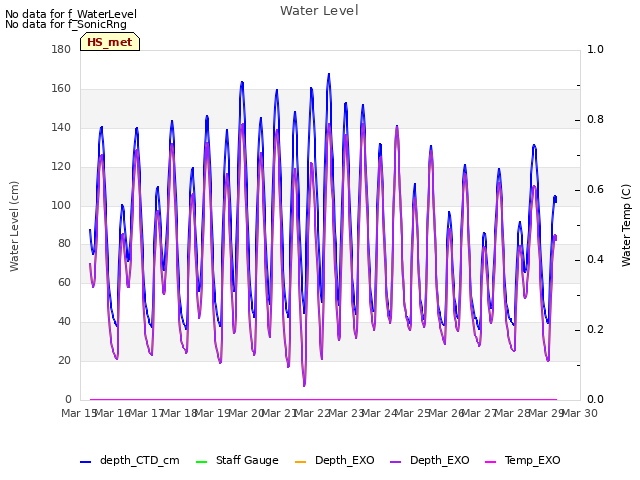Click the 160 tick on left axis
The image size is (640, 480).
(61, 88)
